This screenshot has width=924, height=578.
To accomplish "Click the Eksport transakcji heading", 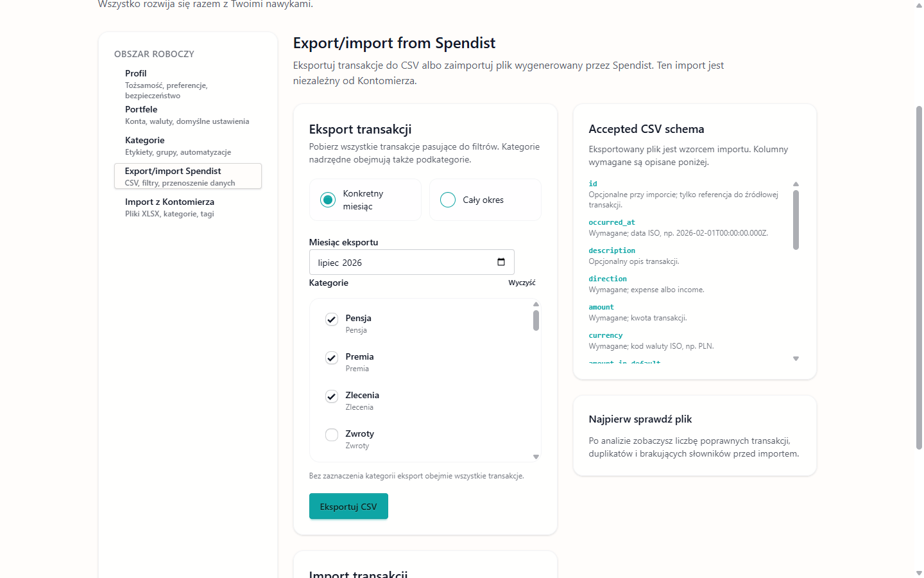I will pyautogui.click(x=360, y=129).
